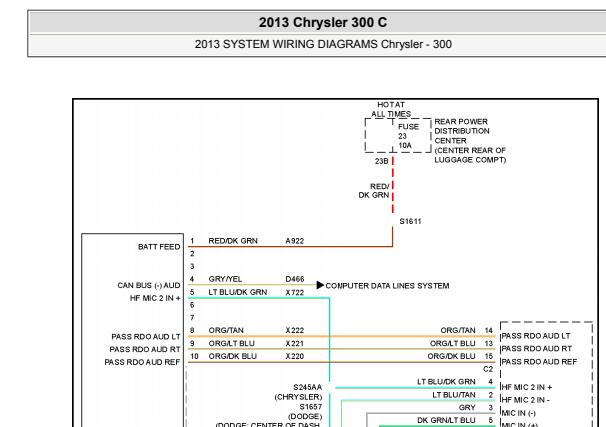Click the '(CHRYSLER)' note text

pyautogui.click(x=298, y=397)
